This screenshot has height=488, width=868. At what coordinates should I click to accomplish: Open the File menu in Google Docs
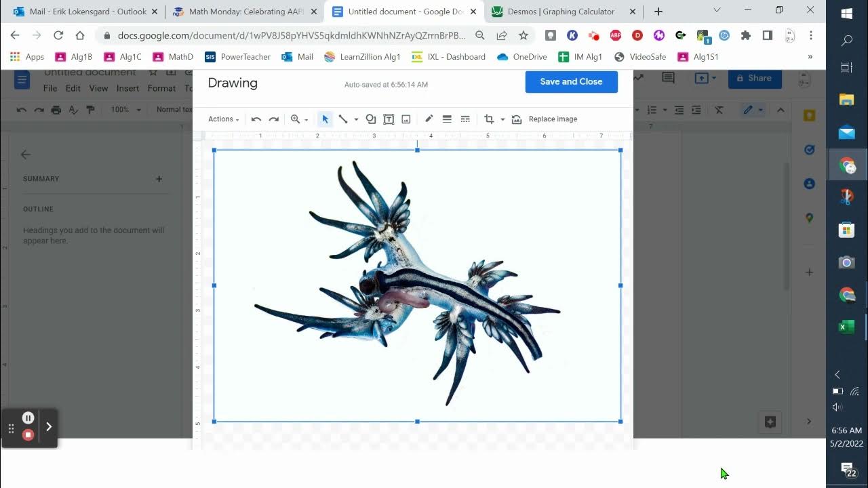point(50,88)
